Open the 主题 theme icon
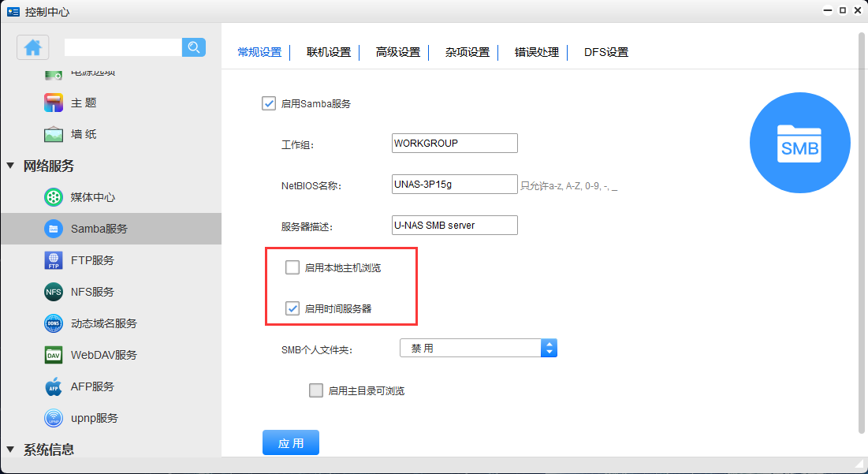This screenshot has height=474, width=868. pyautogui.click(x=54, y=103)
